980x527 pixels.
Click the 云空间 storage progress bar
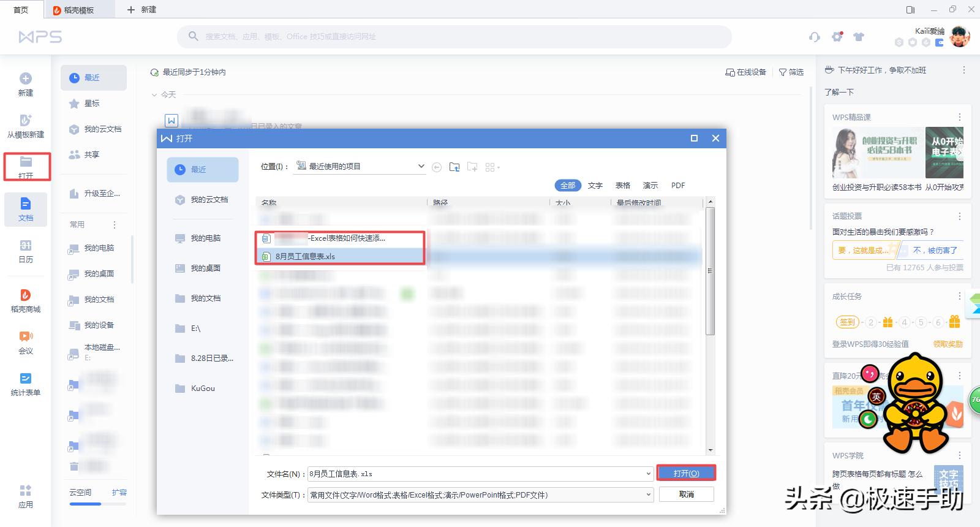tap(98, 504)
